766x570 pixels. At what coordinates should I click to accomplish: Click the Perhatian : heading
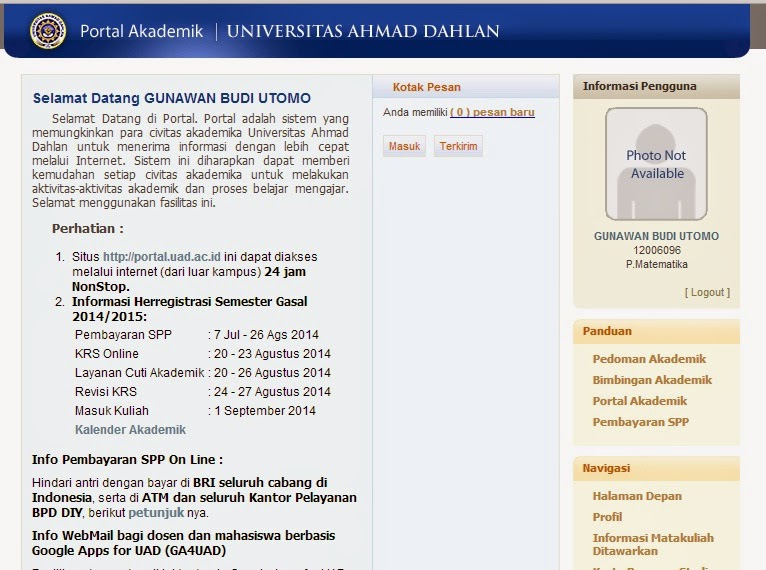point(87,229)
